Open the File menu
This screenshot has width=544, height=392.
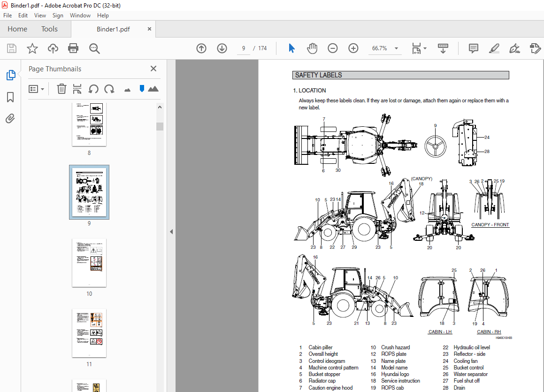8,15
